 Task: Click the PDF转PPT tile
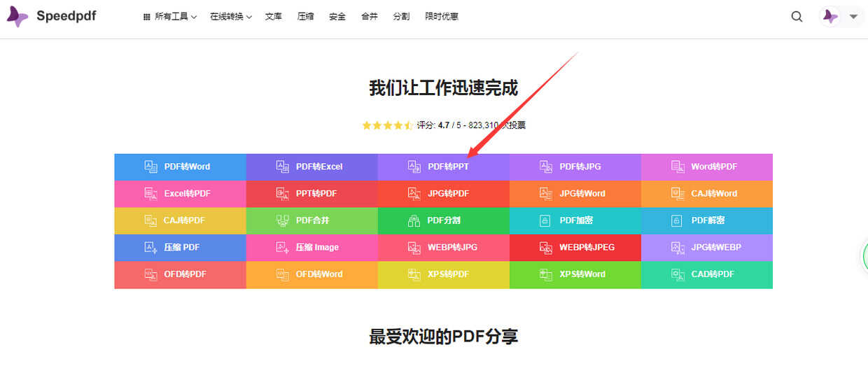pyautogui.click(x=444, y=167)
